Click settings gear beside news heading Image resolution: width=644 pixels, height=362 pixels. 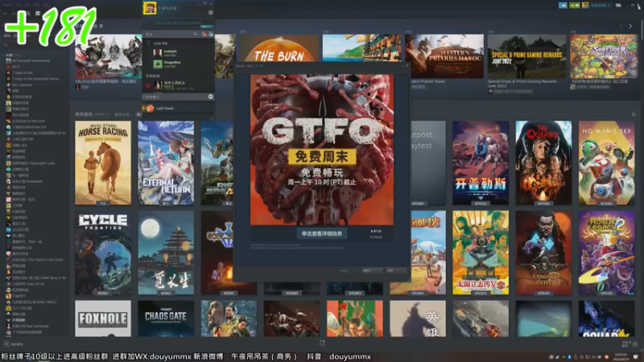pyautogui.click(x=101, y=27)
